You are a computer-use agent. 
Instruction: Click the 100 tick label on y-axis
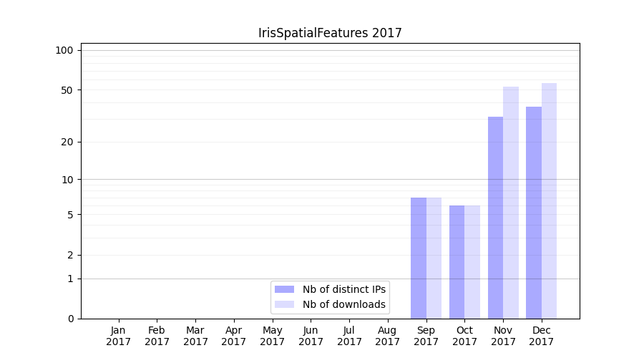[x=64, y=50]
